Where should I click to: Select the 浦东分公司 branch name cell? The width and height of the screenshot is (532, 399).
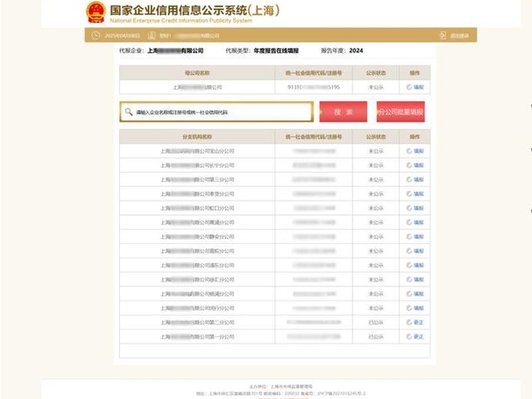click(197, 265)
